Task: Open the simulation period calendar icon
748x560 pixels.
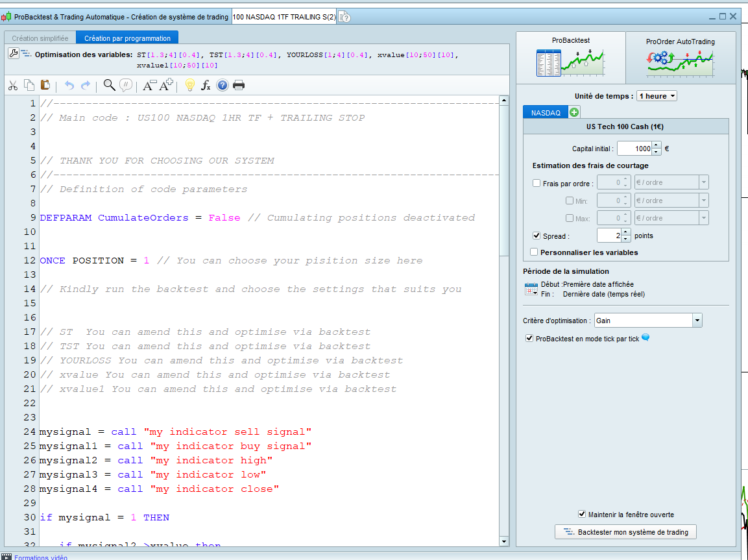Action: 531,289
